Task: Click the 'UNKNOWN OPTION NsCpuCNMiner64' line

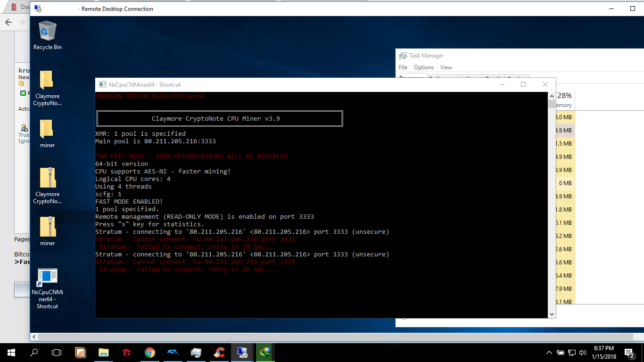Action: [150, 96]
